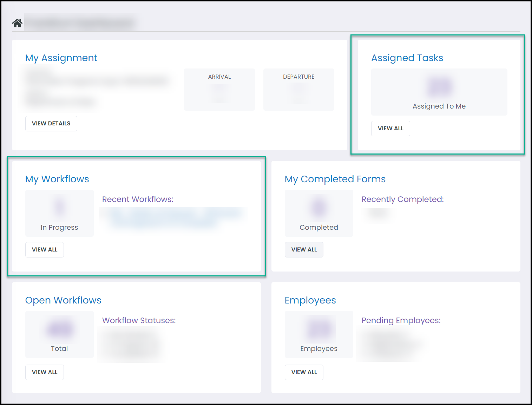Select the Completed forms count tile

(x=319, y=213)
